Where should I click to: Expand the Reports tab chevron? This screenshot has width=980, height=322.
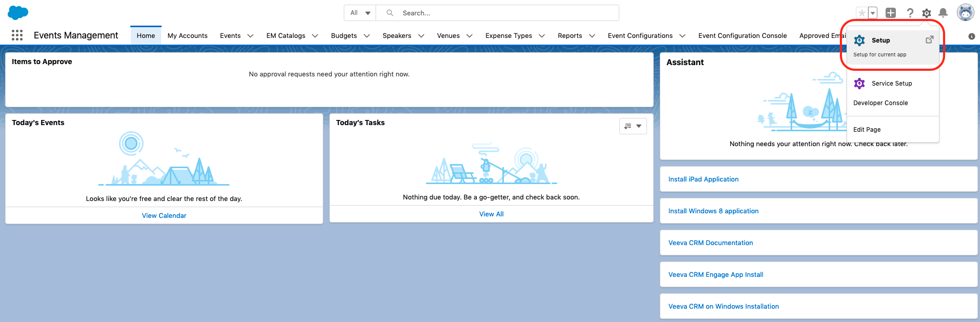point(592,36)
